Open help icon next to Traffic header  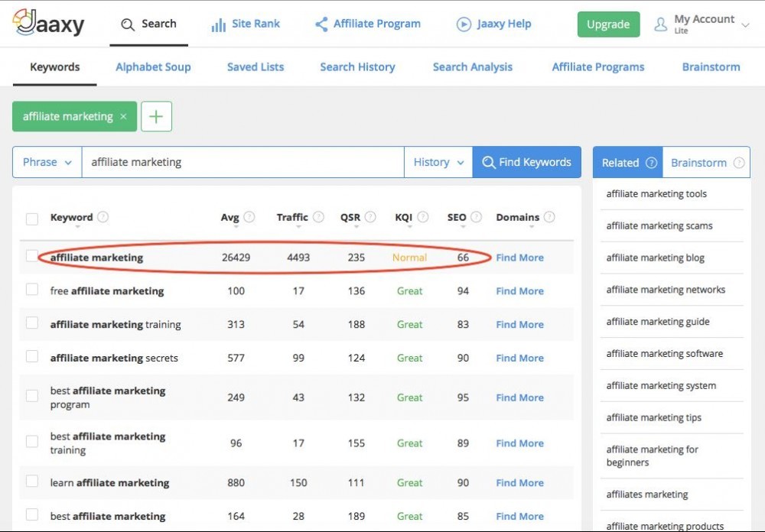coord(318,217)
